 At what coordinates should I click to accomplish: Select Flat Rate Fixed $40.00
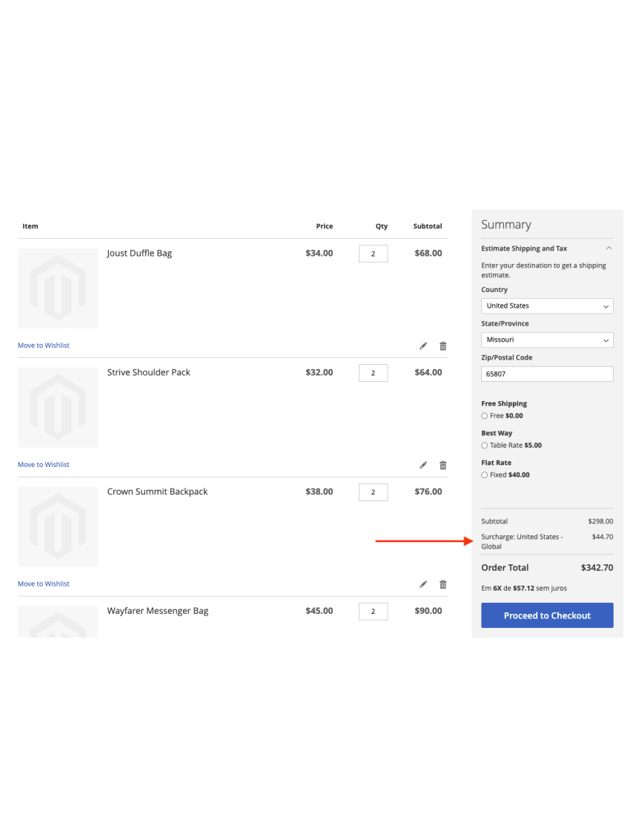point(484,474)
